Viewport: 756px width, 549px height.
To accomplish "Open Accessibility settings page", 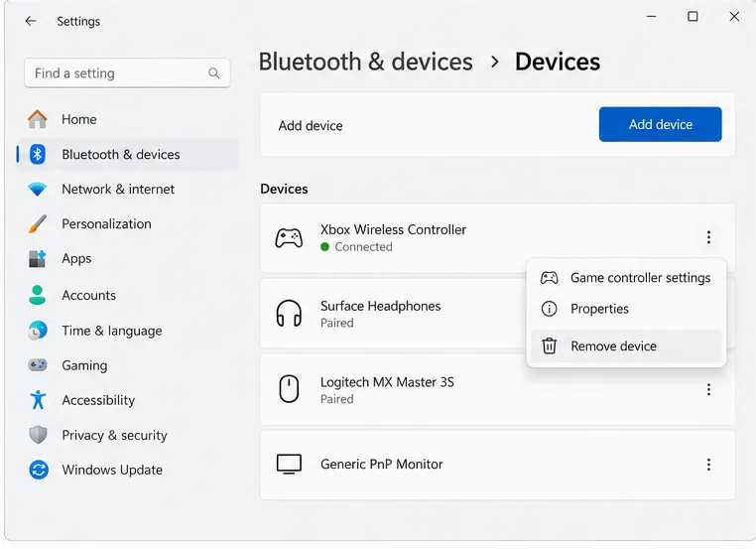I will pos(128,400).
